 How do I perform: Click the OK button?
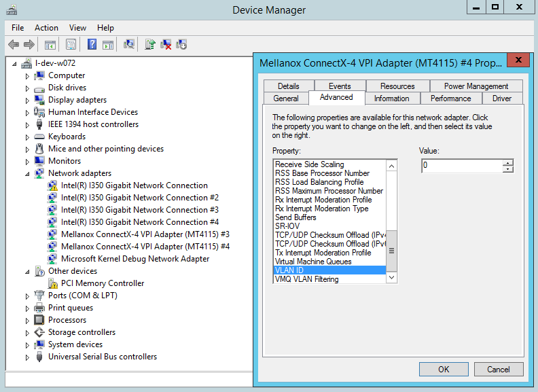click(x=444, y=370)
